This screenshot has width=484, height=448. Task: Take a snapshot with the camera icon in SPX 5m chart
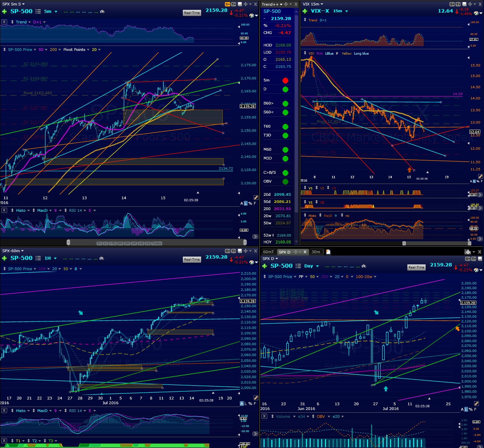102,12
